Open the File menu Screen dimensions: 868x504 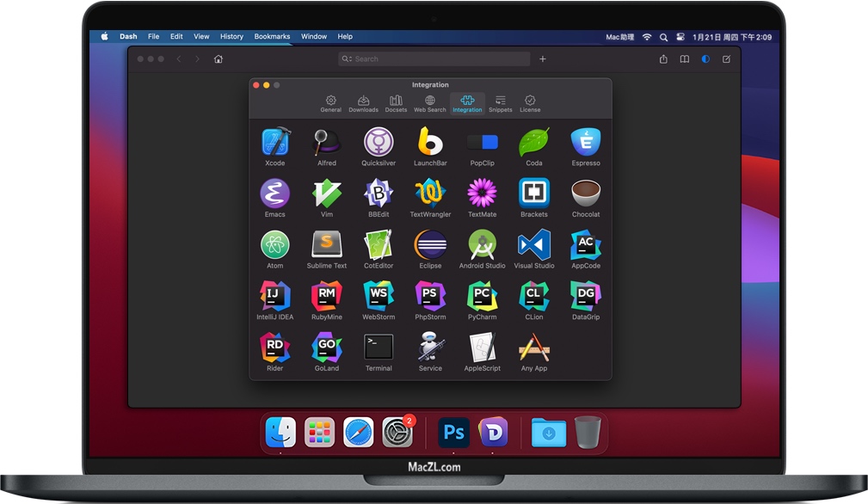(x=153, y=36)
